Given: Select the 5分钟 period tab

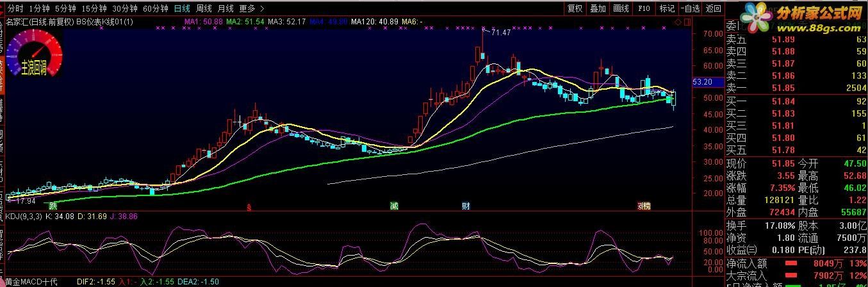Looking at the screenshot, I should pyautogui.click(x=65, y=8).
